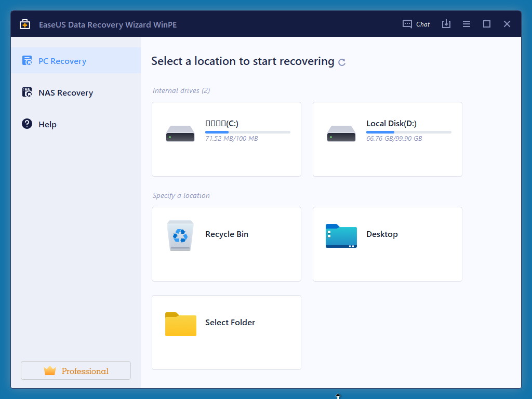Click the Help question mark icon
Viewport: 532px width, 399px height.
(27, 124)
